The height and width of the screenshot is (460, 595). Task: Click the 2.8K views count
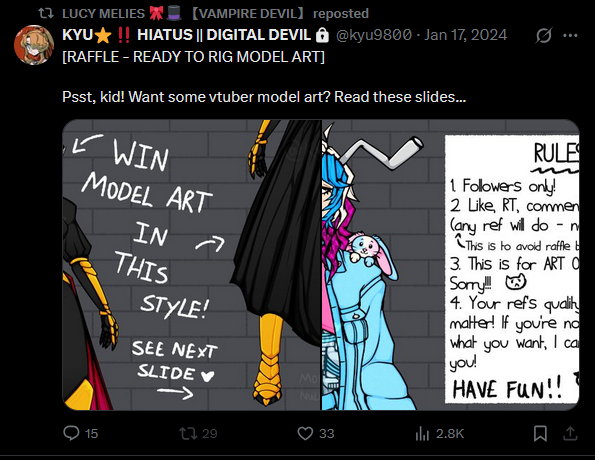450,433
